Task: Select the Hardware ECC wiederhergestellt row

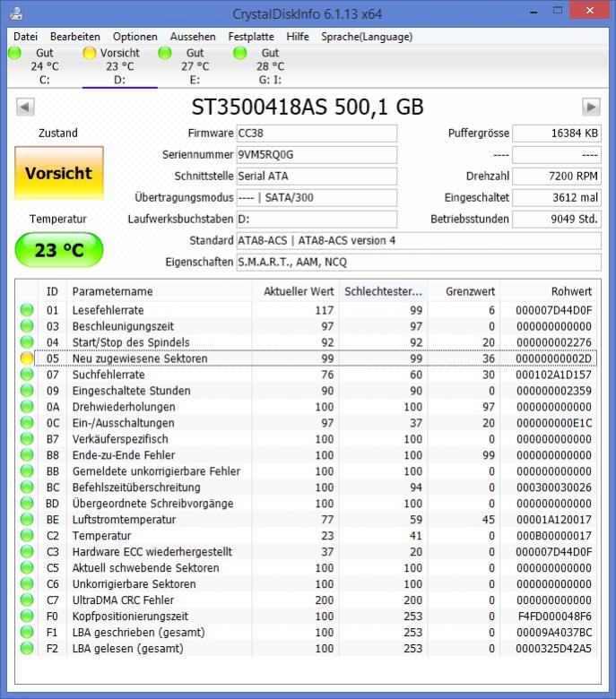Action: coord(308,551)
